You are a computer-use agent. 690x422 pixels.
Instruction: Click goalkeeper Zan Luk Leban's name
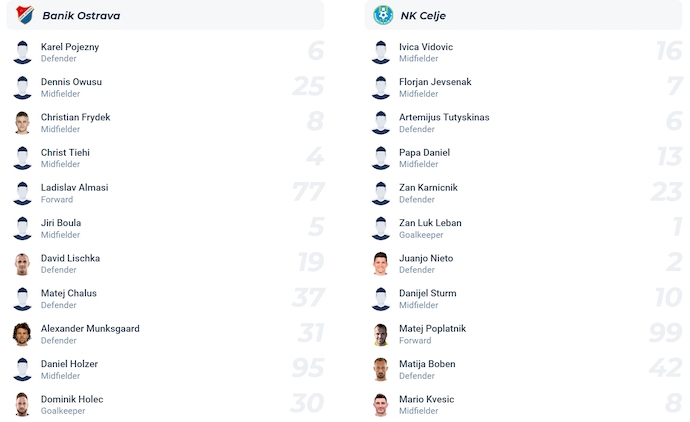[x=430, y=222]
